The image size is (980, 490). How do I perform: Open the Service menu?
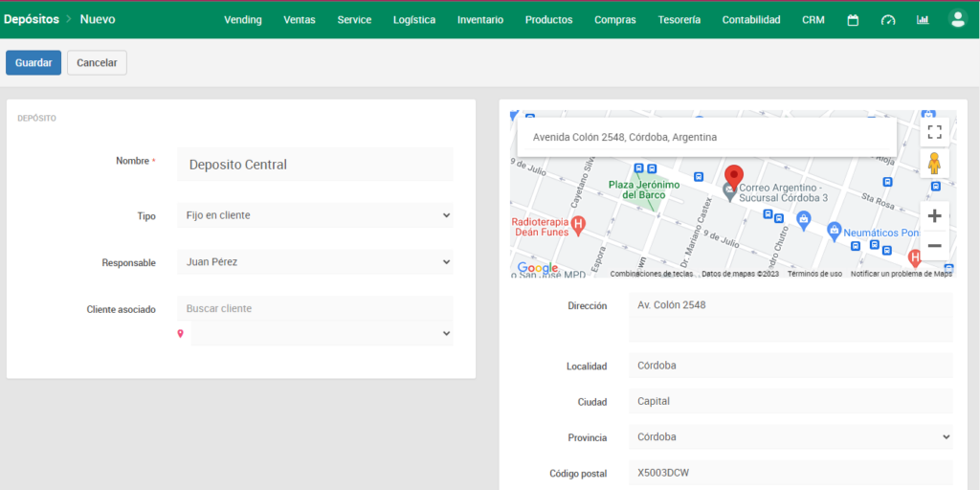tap(354, 20)
